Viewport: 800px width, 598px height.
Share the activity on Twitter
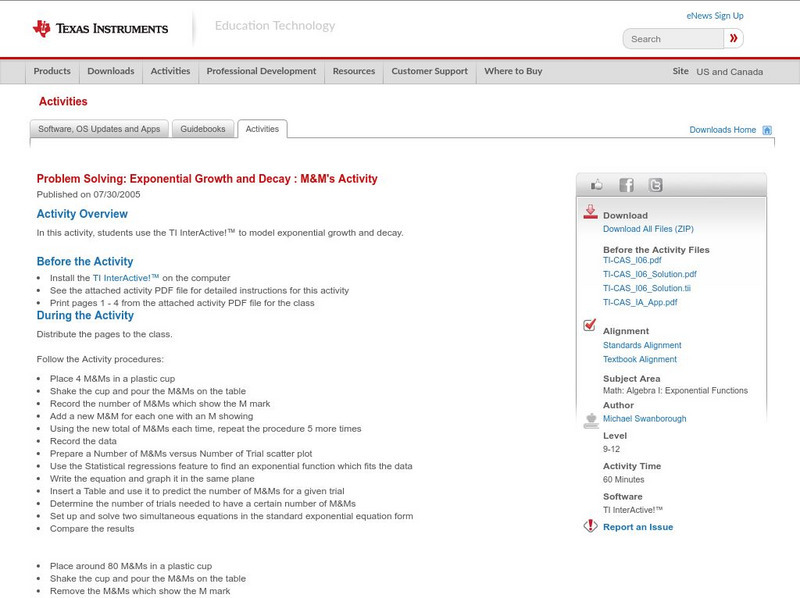[x=655, y=185]
